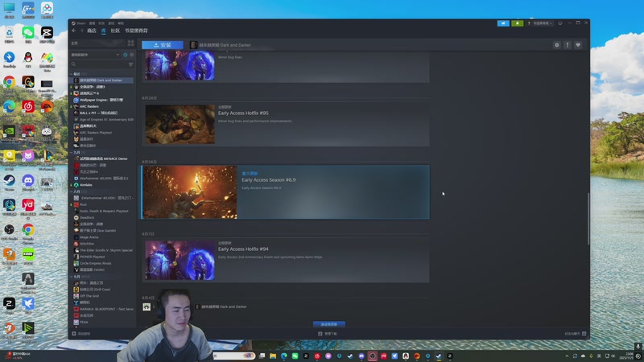Switch to the 库 library tab
The width and height of the screenshot is (644, 362).
pos(104,31)
